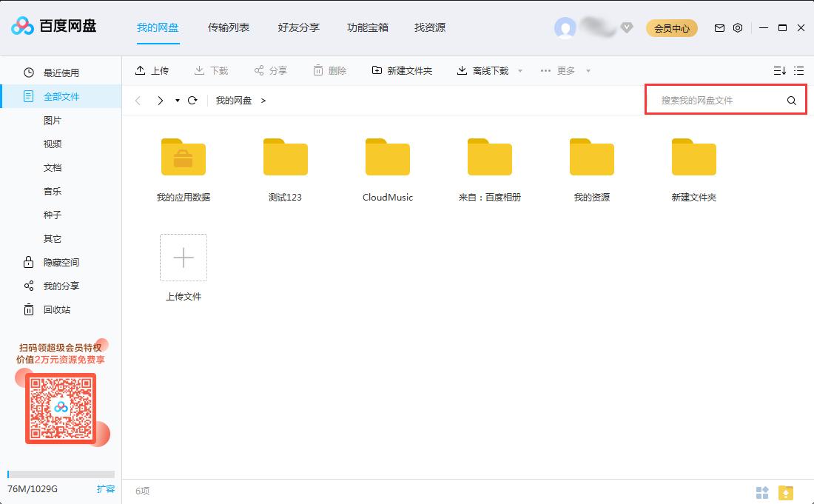The image size is (814, 504).
Task: Click the 上传文件 plus tile
Action: click(x=184, y=258)
